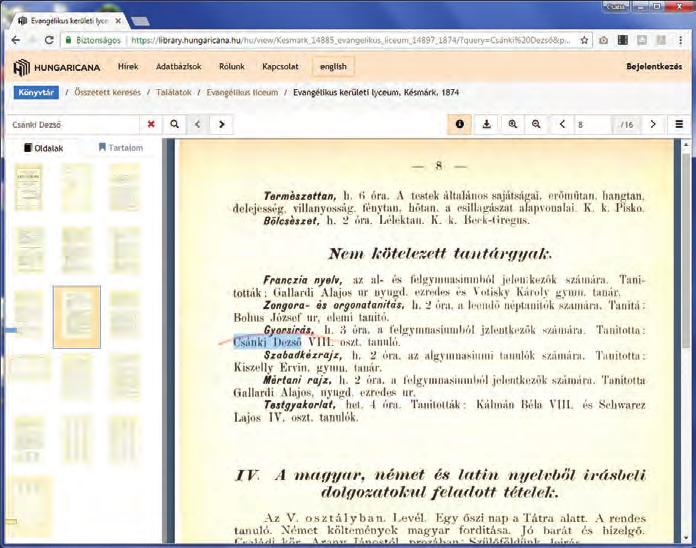Zoom in on the page

[x=513, y=124]
